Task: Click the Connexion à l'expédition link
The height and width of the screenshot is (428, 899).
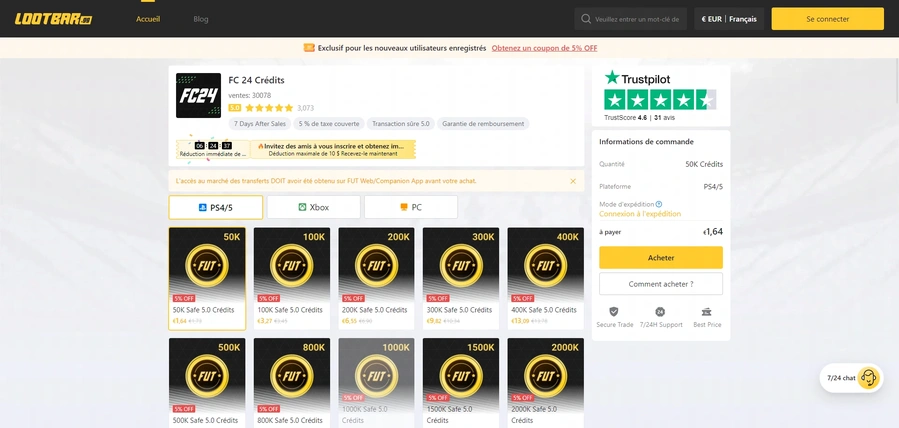Action: pos(640,214)
